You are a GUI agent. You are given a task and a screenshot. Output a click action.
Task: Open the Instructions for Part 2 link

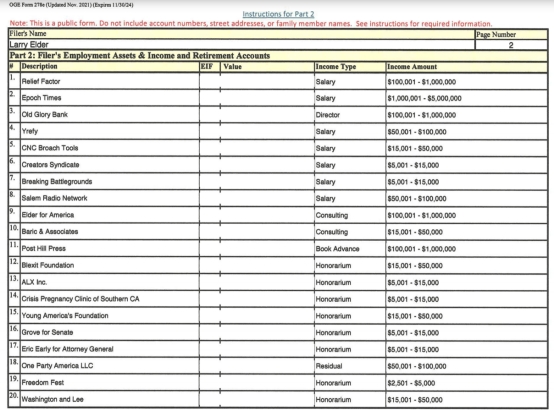click(x=278, y=14)
